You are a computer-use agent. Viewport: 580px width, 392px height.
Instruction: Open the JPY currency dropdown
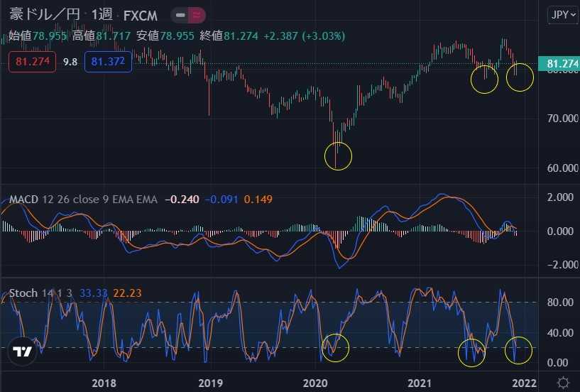click(563, 15)
